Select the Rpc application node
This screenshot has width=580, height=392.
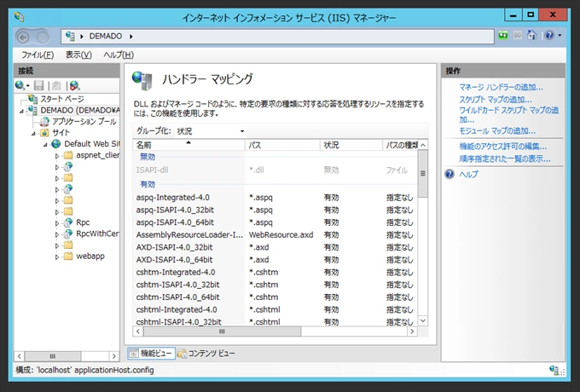pyautogui.click(x=83, y=222)
